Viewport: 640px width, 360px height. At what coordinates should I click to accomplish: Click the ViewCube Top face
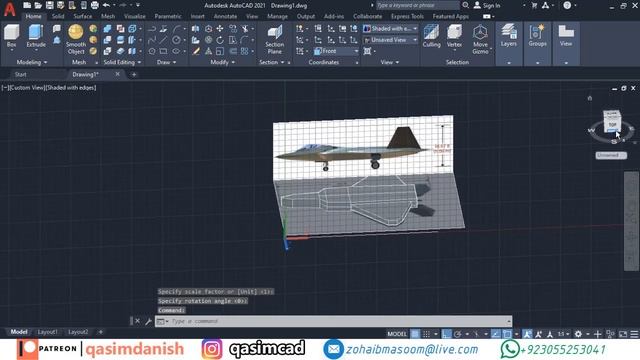[612, 124]
